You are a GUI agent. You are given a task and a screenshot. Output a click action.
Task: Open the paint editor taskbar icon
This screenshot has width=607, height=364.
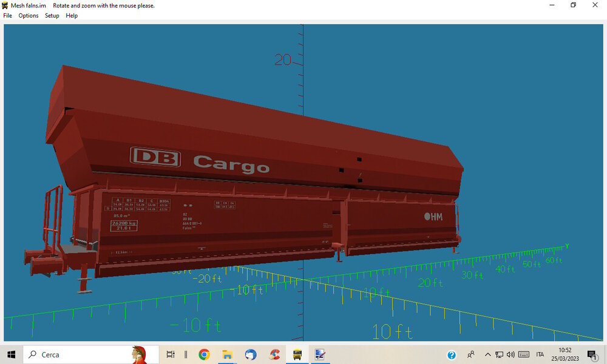tap(320, 354)
